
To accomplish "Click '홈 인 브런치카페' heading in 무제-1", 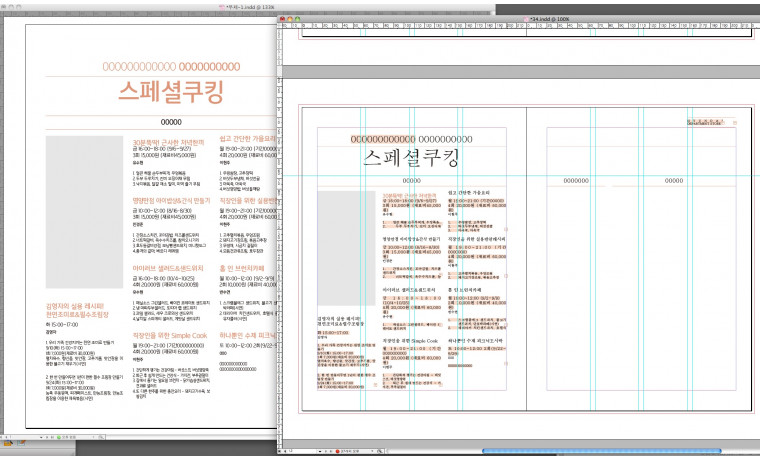I will pyautogui.click(x=242, y=268).
